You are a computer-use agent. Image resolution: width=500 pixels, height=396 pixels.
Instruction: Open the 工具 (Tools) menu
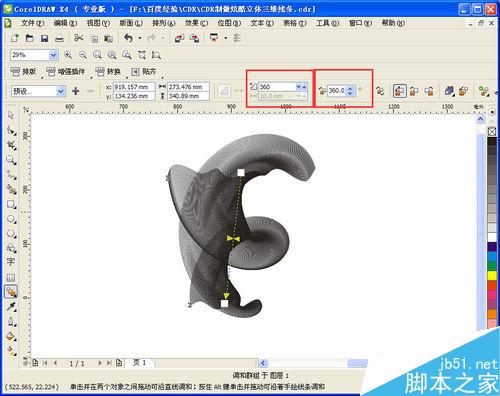point(328,23)
